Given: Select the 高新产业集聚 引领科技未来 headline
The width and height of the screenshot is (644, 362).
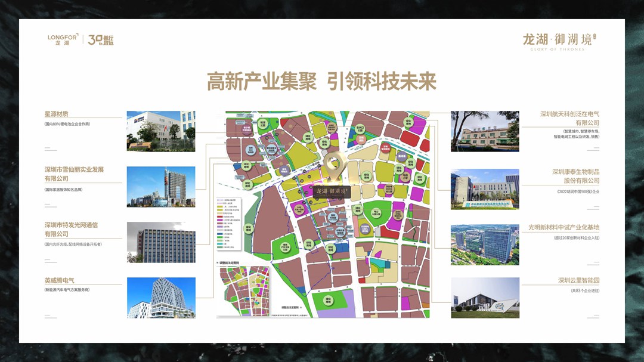Looking at the screenshot, I should tap(321, 82).
